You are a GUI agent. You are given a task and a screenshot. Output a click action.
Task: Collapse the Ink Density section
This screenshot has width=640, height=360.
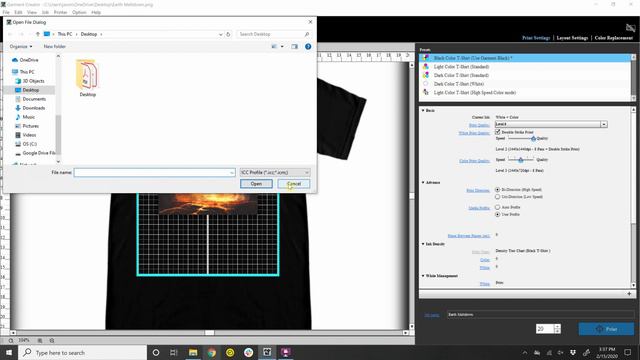click(x=423, y=244)
